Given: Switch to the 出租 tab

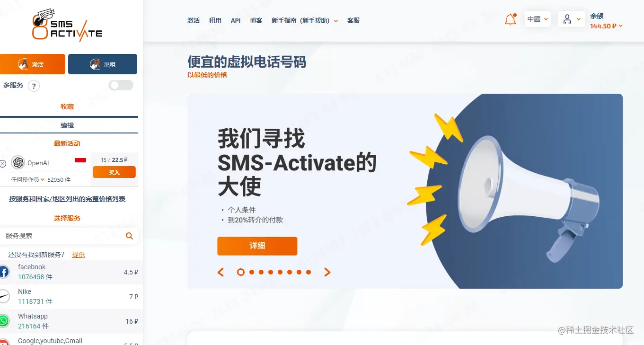Looking at the screenshot, I should click(103, 64).
